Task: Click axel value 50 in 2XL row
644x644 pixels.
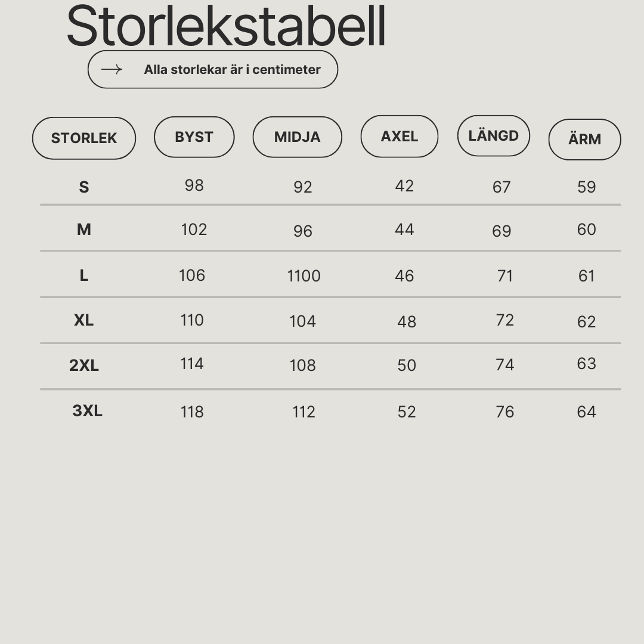Action: 407,365
